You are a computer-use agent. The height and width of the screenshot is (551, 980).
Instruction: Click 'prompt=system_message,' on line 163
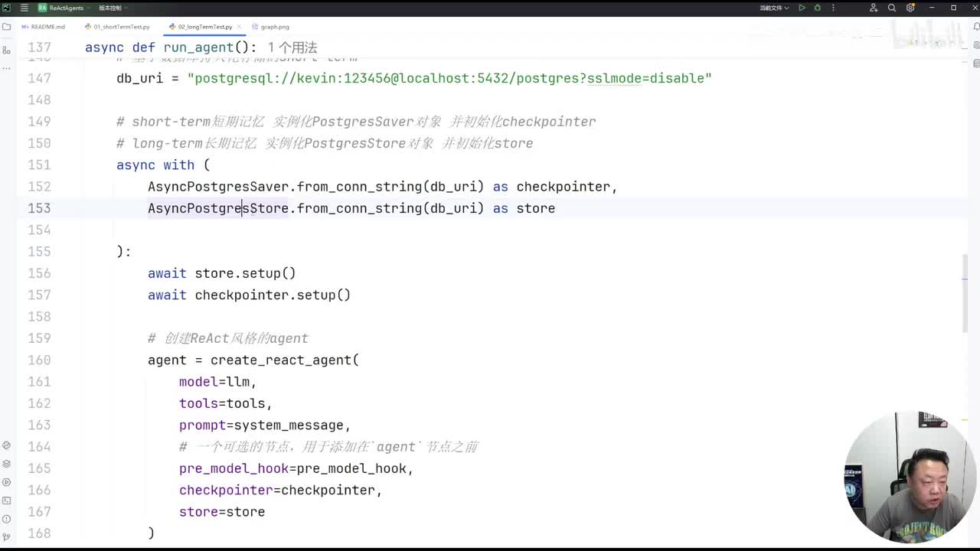[x=265, y=425]
